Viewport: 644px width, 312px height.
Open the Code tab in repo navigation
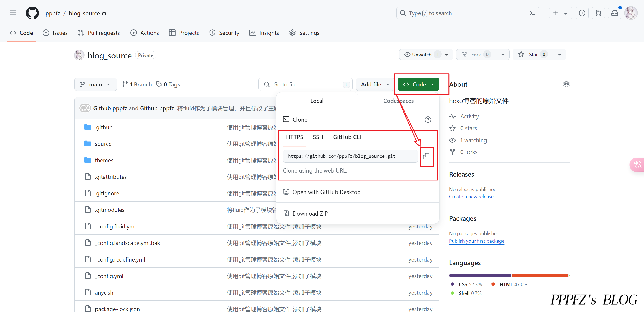(x=21, y=33)
